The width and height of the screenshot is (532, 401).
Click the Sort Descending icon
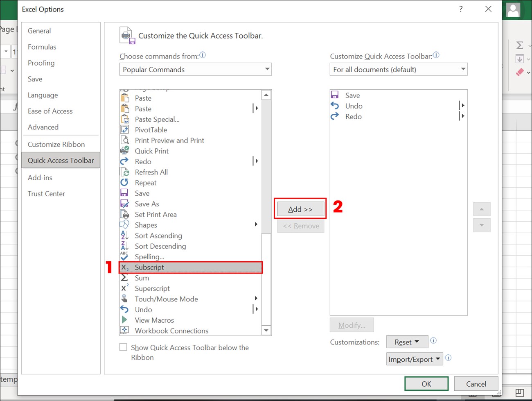click(x=124, y=246)
